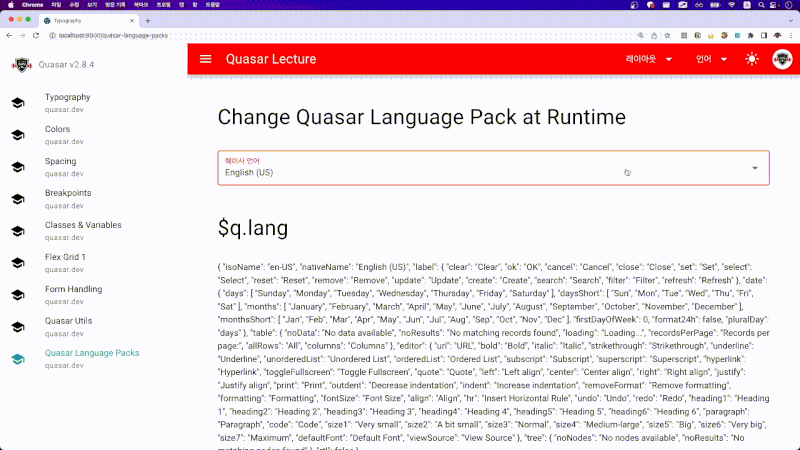800x450 pixels.
Task: Go forward with the browser forward arrow
Action: click(x=22, y=36)
